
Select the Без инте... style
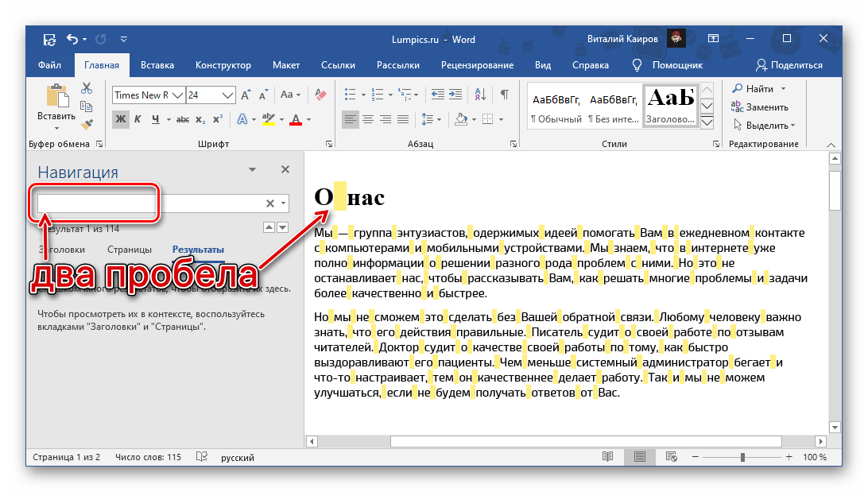coord(614,107)
